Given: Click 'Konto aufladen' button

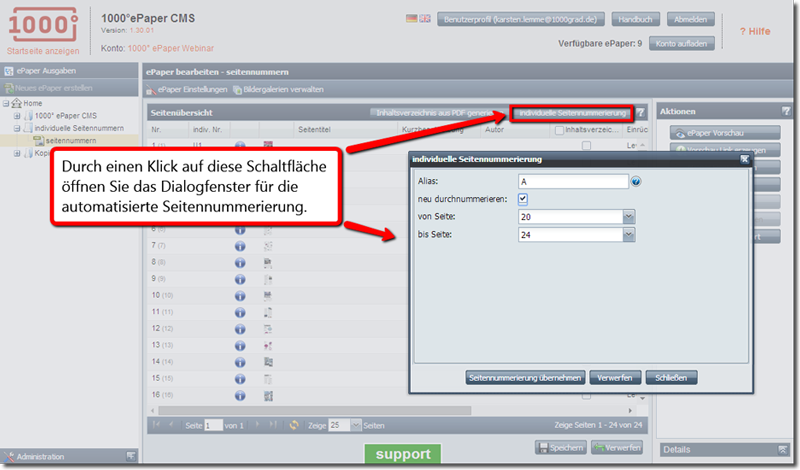Looking at the screenshot, I should point(681,43).
